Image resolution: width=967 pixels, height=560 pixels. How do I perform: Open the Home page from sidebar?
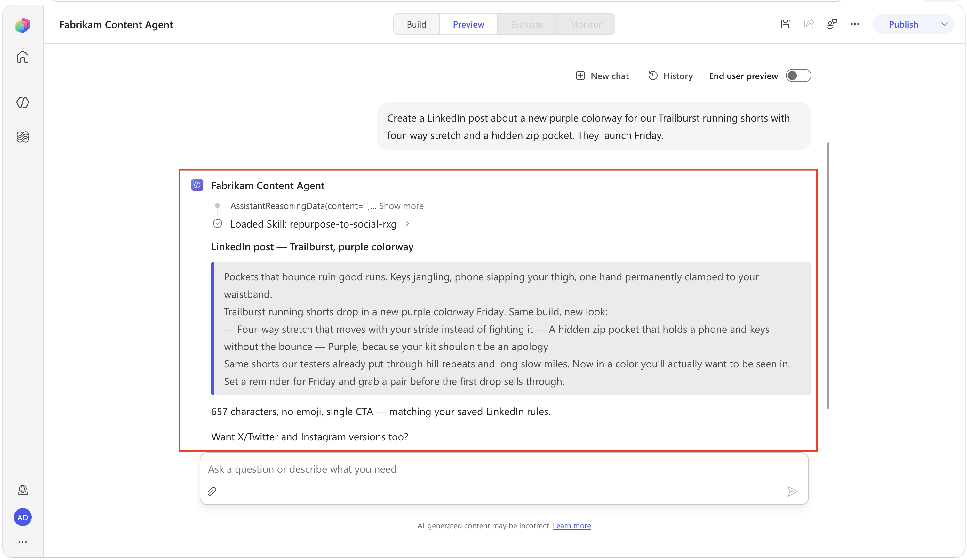tap(23, 57)
